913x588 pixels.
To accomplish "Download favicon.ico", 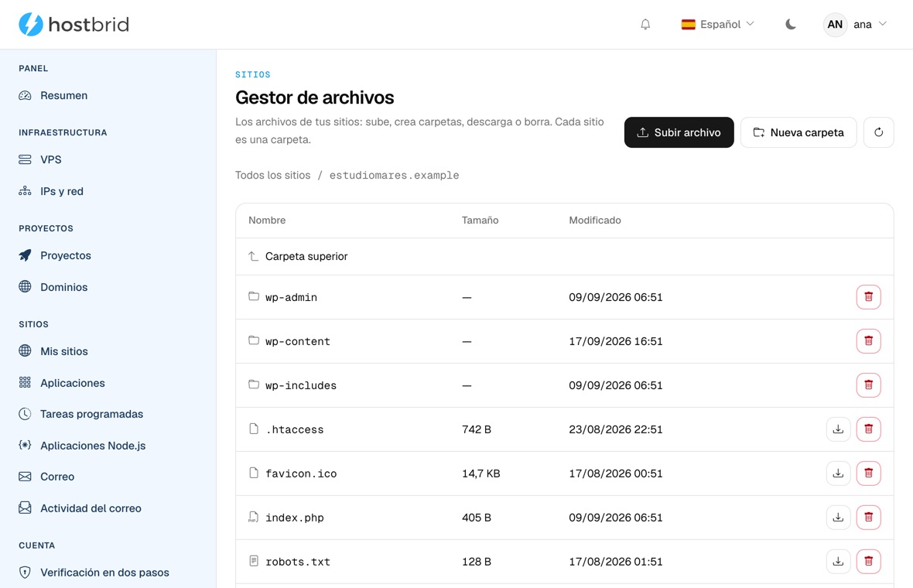I will click(x=838, y=473).
